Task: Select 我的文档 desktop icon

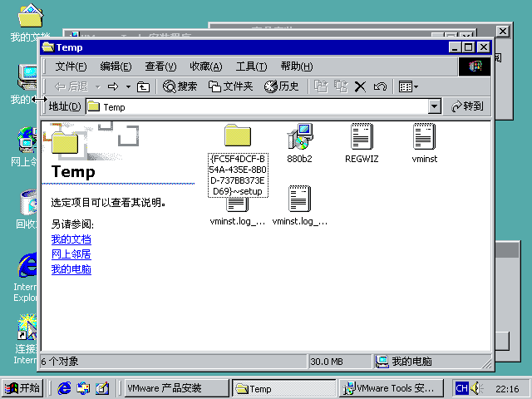Action: pyautogui.click(x=30, y=23)
